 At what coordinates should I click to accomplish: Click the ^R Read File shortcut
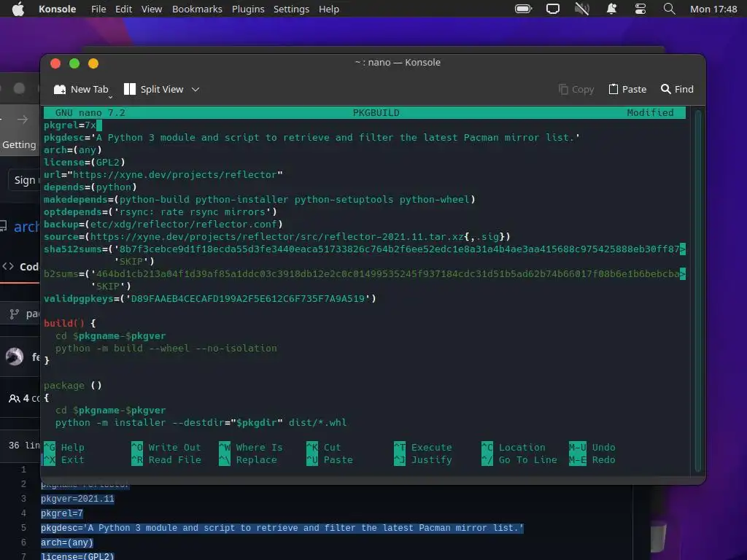[166, 459]
